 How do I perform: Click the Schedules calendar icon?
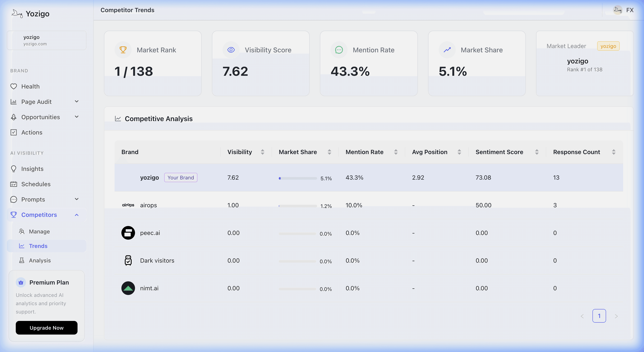coord(13,184)
